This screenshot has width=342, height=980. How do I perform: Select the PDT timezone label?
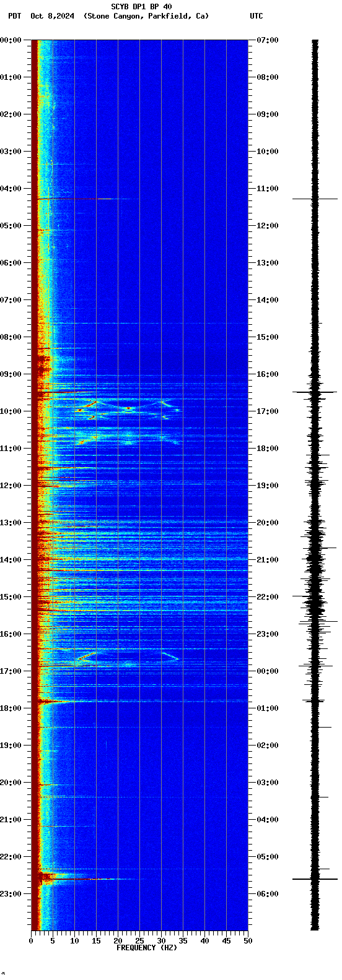tap(14, 16)
